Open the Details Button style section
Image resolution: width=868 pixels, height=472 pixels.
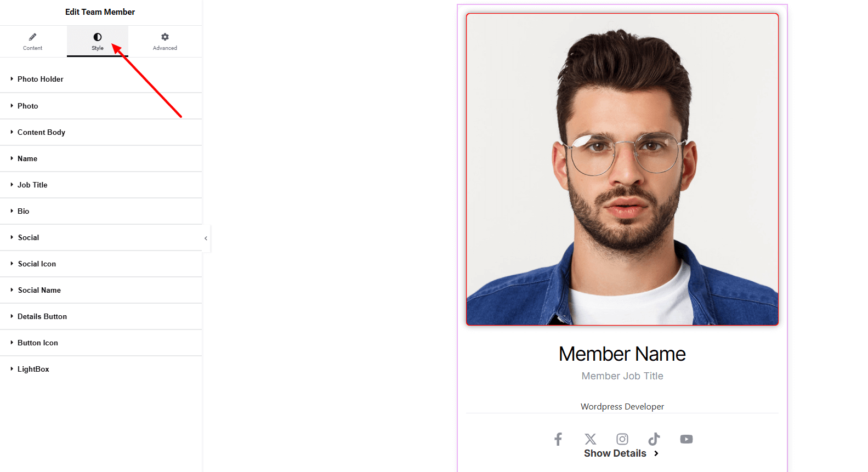click(42, 316)
